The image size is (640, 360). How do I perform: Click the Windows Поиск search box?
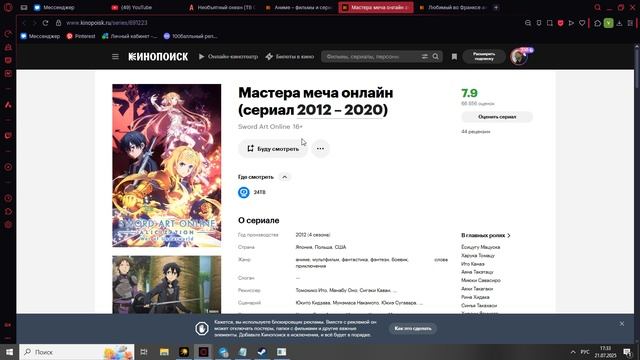pos(76,352)
